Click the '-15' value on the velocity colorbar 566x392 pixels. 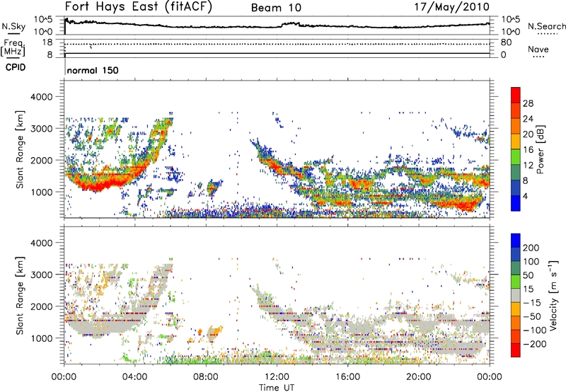tap(532, 303)
